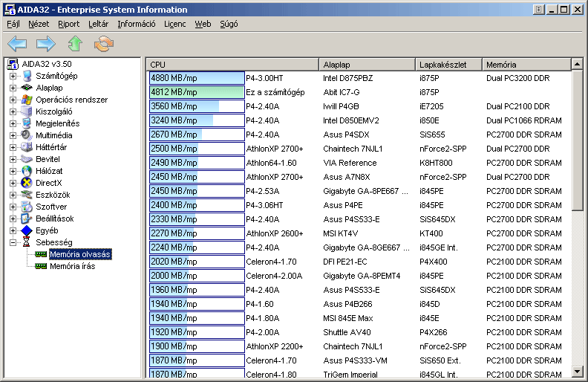
Task: Click the Kiszolgáló server icon
Action: (x=27, y=111)
